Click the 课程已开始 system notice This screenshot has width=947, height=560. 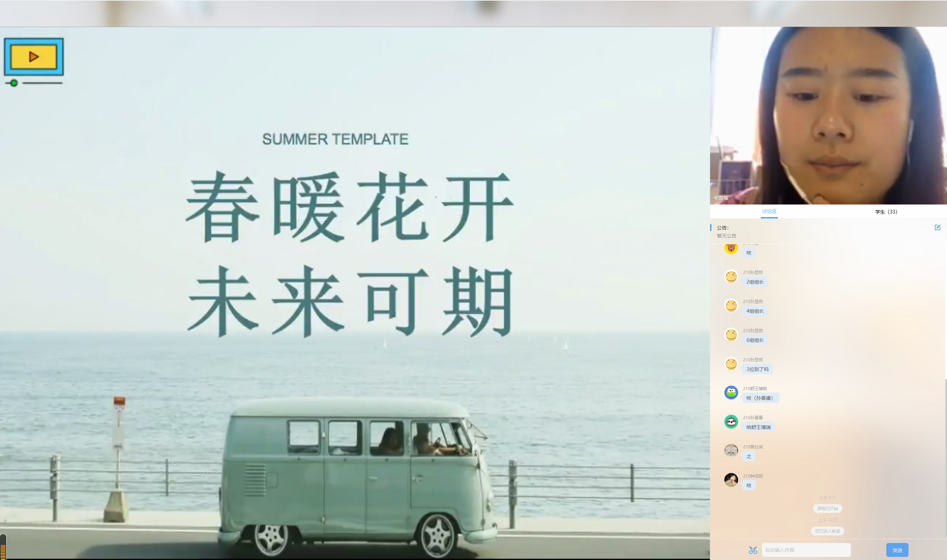[x=827, y=508]
